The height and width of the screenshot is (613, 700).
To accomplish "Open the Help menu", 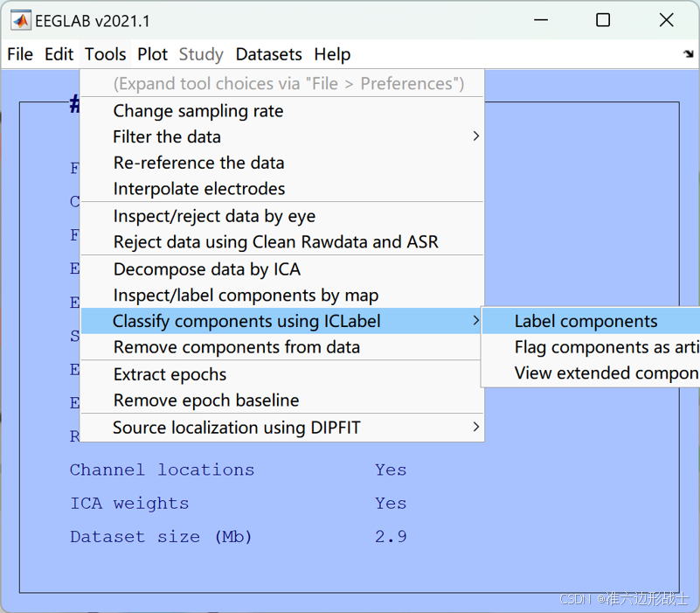I will [x=332, y=54].
